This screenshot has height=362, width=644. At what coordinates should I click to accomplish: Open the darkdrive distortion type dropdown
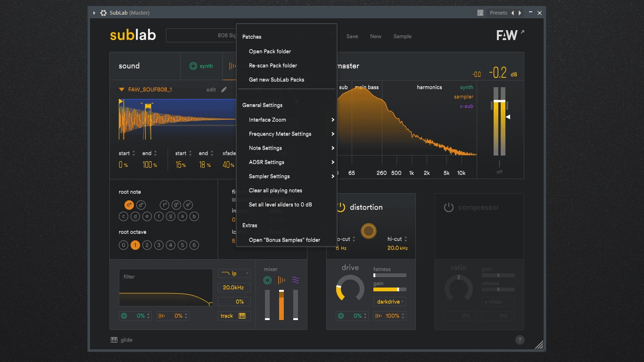pos(390,302)
